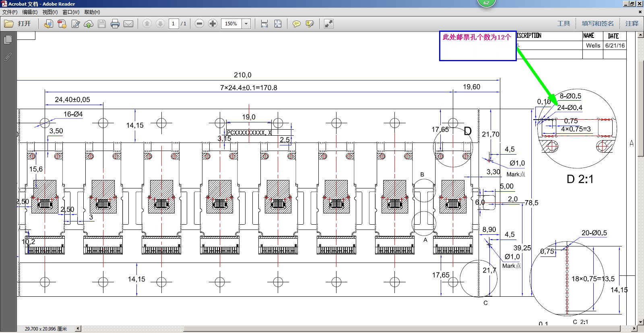The width and height of the screenshot is (644, 333).
Task: Click the 6/21/16 date cell
Action: pyautogui.click(x=615, y=46)
